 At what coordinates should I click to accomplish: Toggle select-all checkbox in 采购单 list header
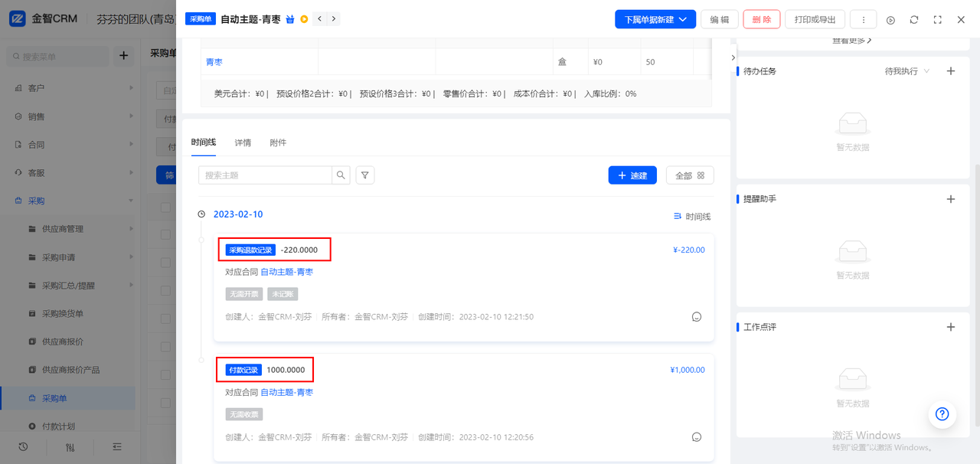click(x=165, y=207)
